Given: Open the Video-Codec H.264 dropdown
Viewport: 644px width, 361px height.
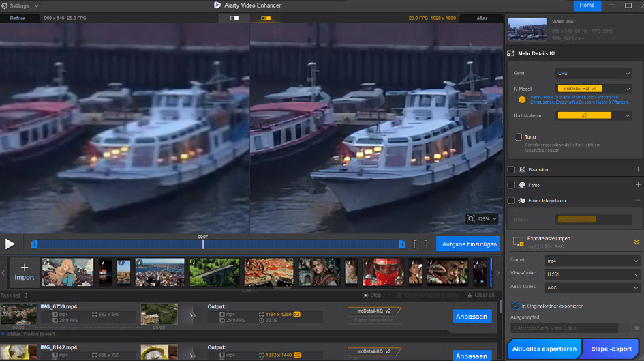Looking at the screenshot, I should (593, 274).
